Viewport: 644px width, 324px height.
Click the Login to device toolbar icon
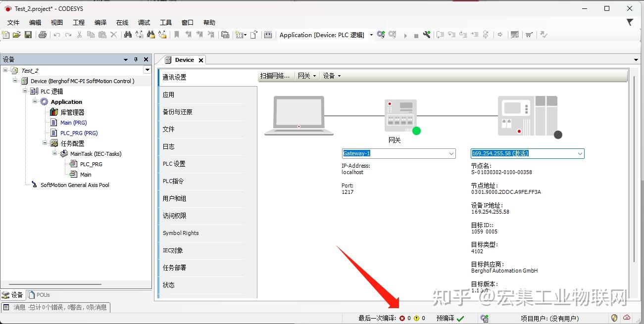(380, 35)
